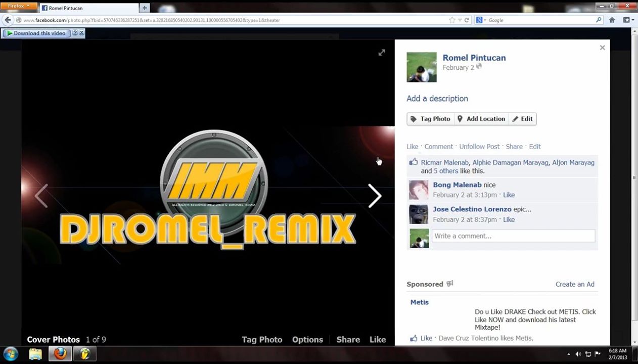Viewport: 638px width, 364px height.
Task: Go back using browser back arrow
Action: point(8,20)
